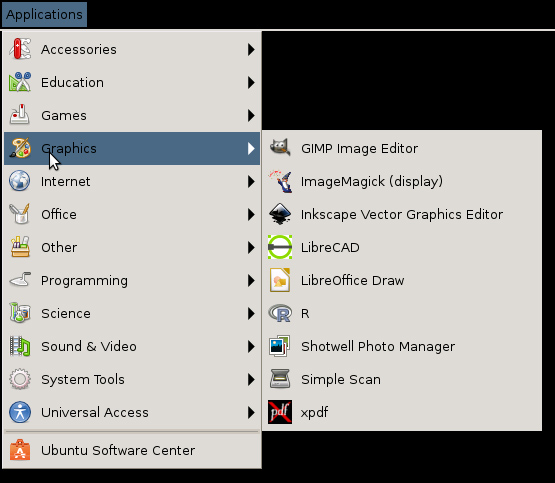Click the Simple Scan scanner icon
This screenshot has width=555, height=483.
(280, 379)
